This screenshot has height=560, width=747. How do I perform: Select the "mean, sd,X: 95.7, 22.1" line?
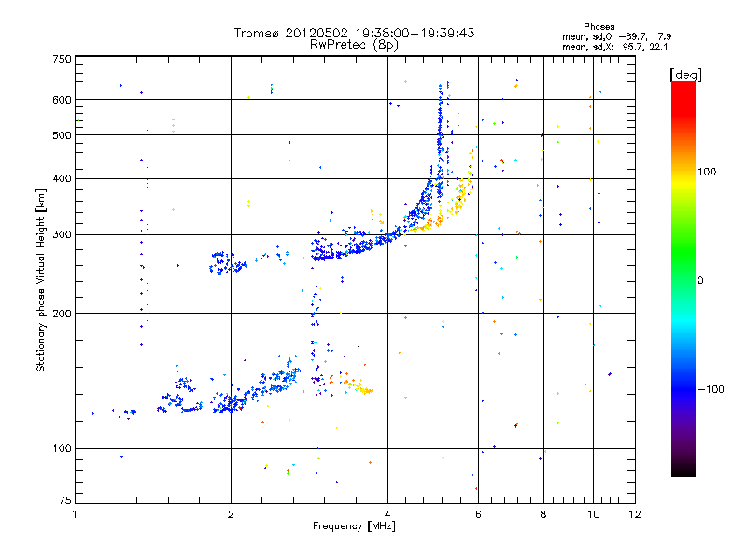click(614, 47)
